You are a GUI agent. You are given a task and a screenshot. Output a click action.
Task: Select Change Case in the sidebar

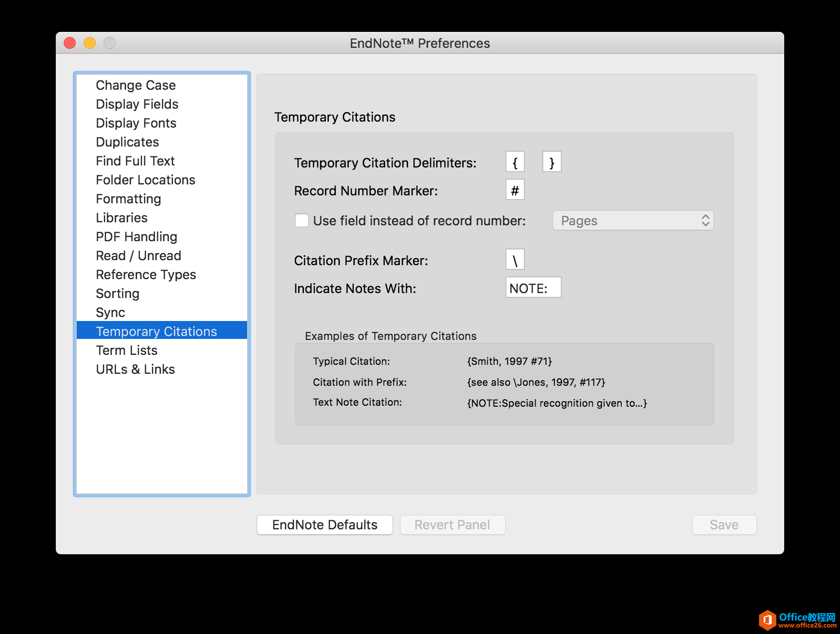136,85
